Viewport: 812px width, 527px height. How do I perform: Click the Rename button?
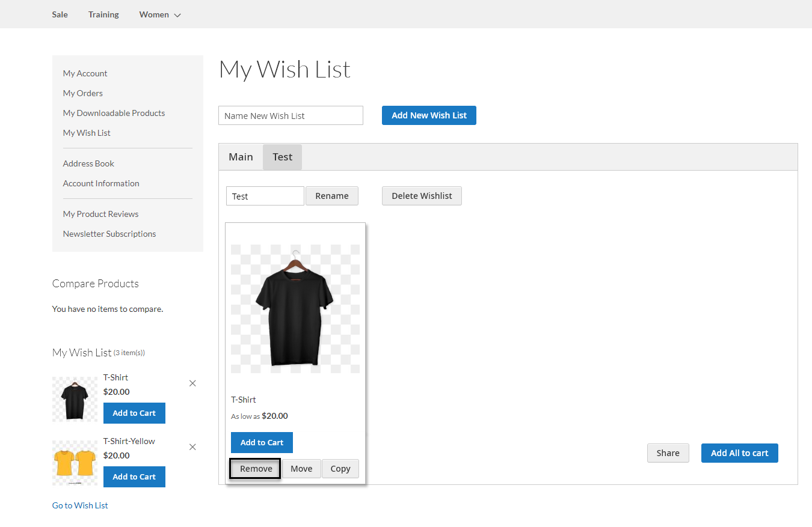point(331,196)
